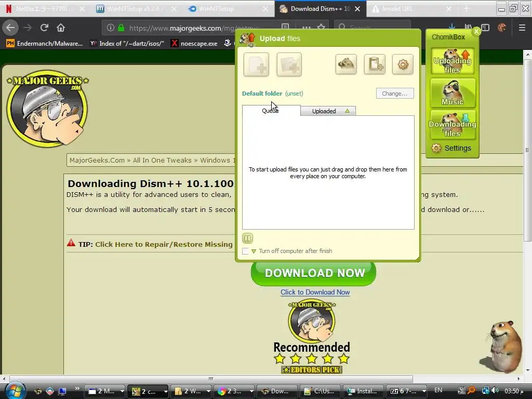Screen dimensions: 532x399
Task: Switch to the Uploaded tab
Action: (328, 111)
